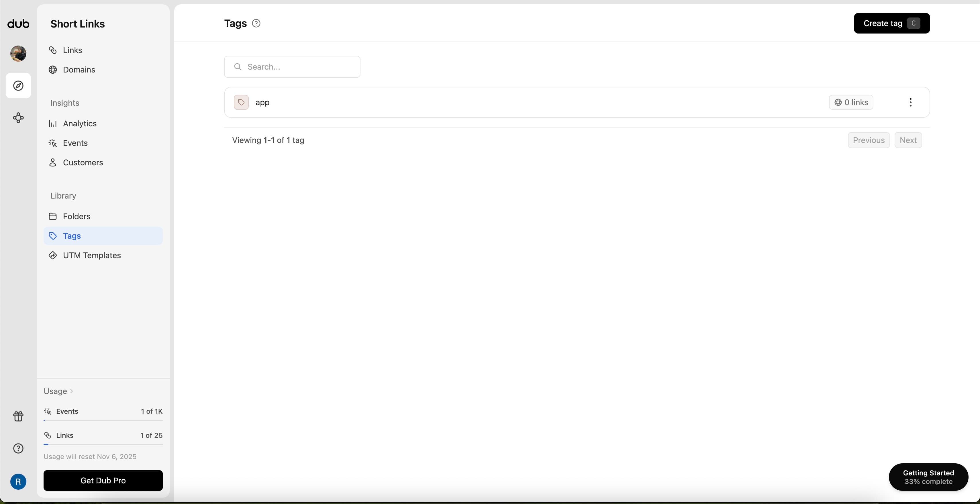The width and height of the screenshot is (980, 504).
Task: Click the dub logo
Action: click(x=18, y=23)
